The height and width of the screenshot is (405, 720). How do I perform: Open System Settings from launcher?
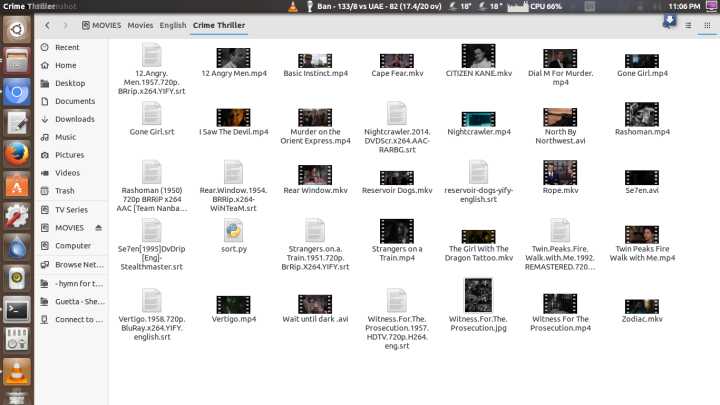(x=17, y=216)
